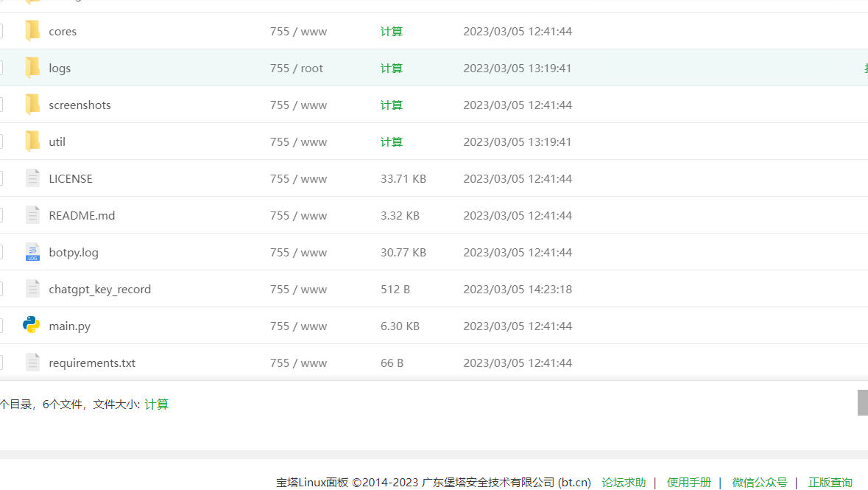868x490 pixels.
Task: Click the log file icon for botpy.log
Action: pos(32,251)
